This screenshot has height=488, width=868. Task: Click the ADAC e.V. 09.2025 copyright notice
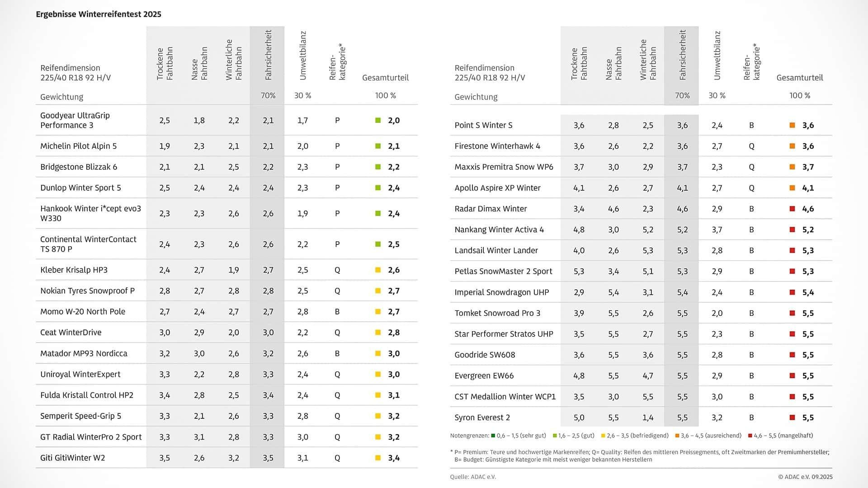coord(805,477)
